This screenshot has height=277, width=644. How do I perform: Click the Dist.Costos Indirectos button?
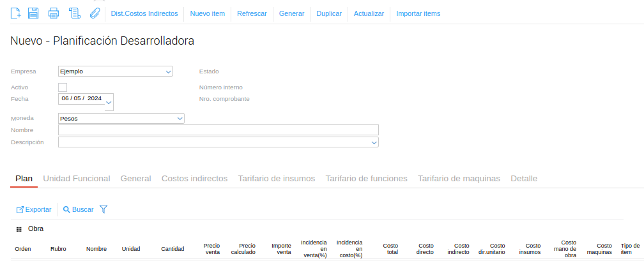144,13
